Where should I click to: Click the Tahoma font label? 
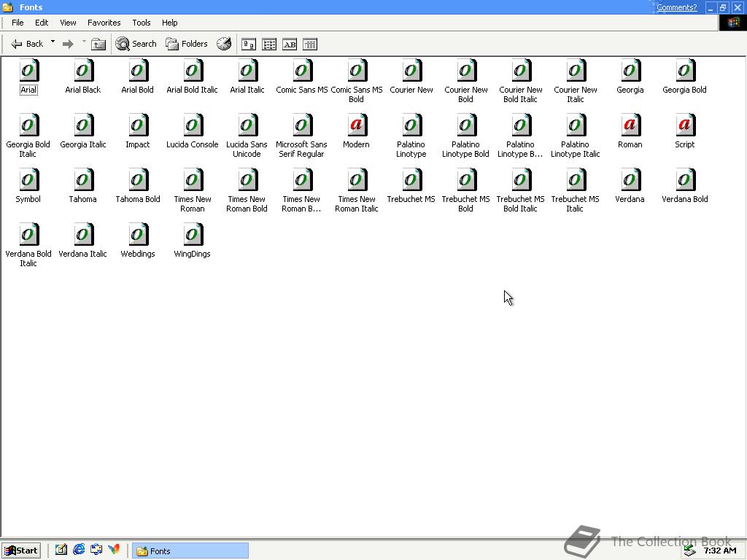click(82, 199)
